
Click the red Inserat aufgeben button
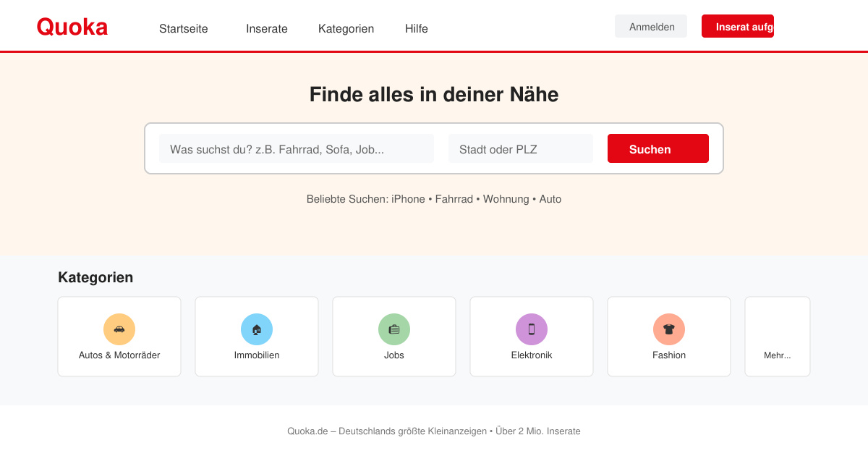point(738,26)
